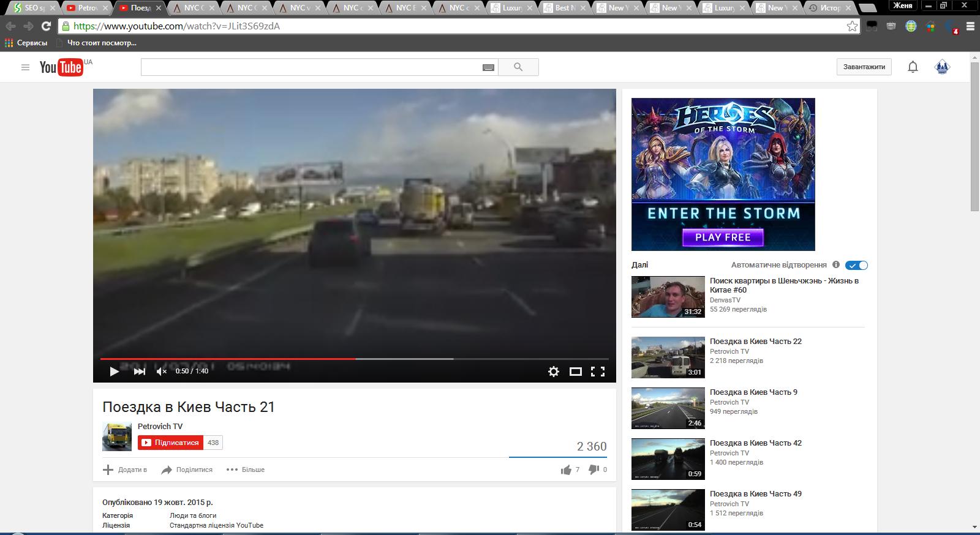Viewport: 980px width, 535px height.
Task: Click green globe extension icon
Action: click(x=911, y=26)
